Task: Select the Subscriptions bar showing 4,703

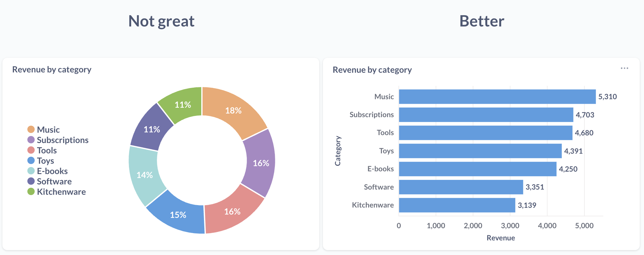Action: point(486,115)
